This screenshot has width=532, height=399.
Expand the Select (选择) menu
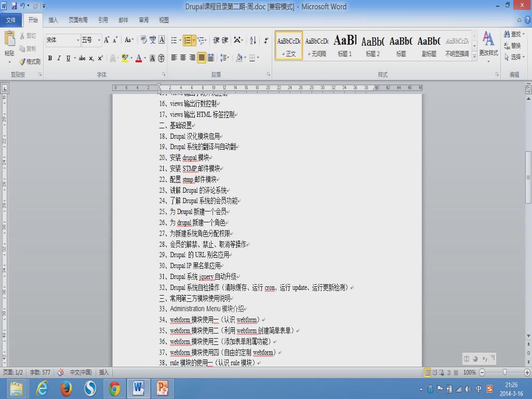click(515, 57)
